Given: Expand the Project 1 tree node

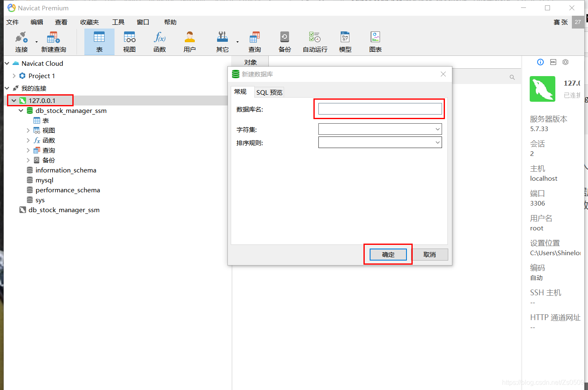Looking at the screenshot, I should click(14, 76).
